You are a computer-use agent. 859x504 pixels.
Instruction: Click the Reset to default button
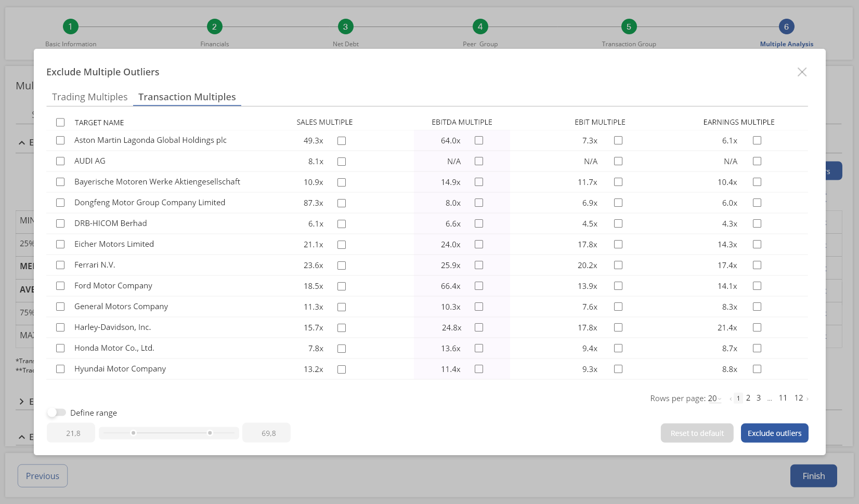pos(697,433)
